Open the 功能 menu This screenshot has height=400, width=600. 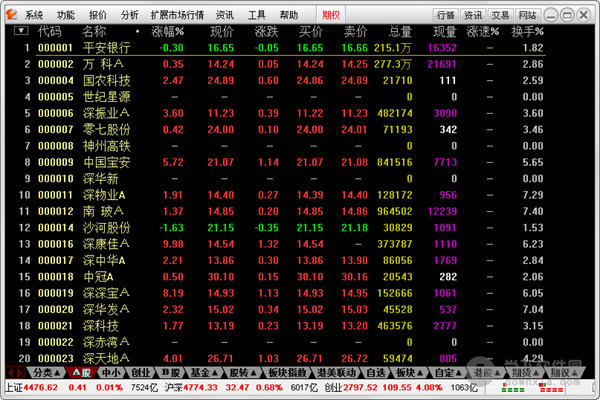pos(66,15)
